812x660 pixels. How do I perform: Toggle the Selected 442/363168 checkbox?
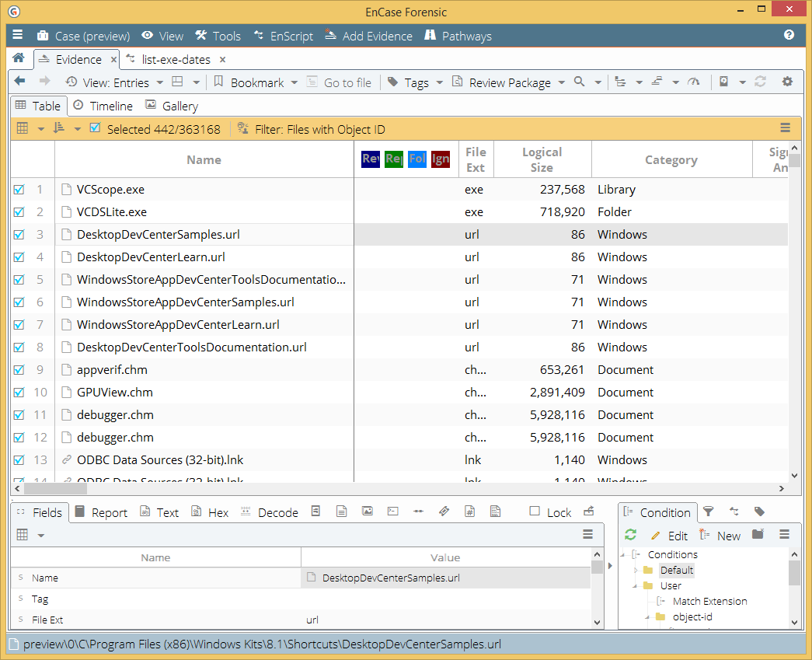click(95, 128)
